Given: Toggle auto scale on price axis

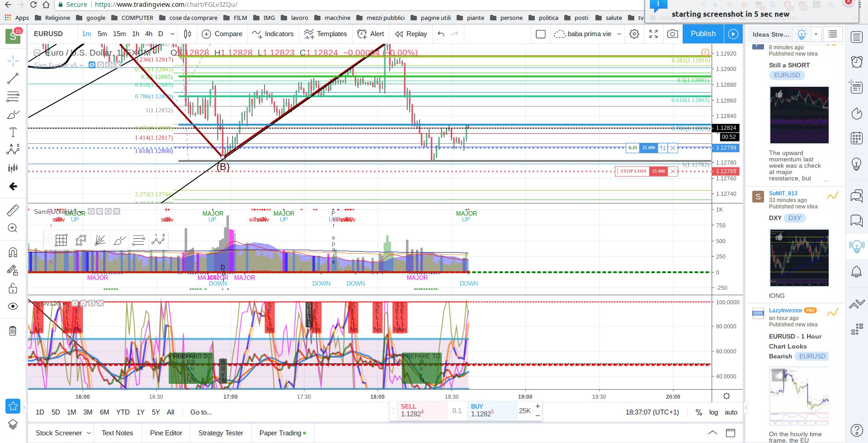Looking at the screenshot, I should [731, 412].
